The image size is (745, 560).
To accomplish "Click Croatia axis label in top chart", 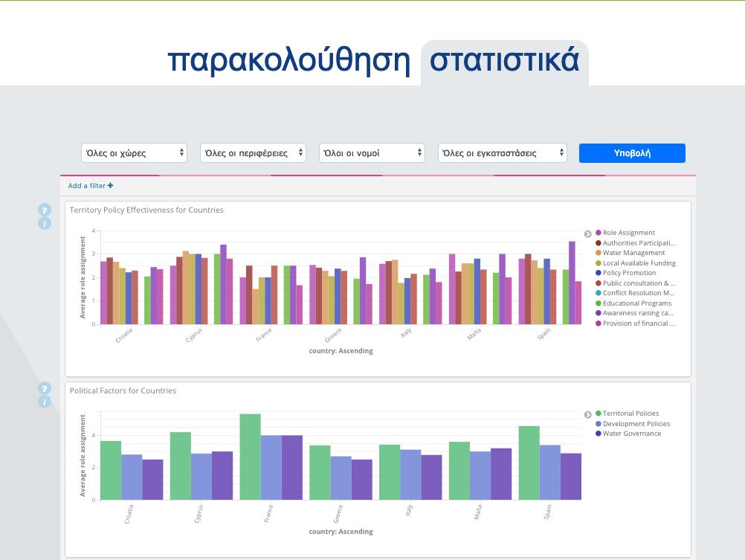I will [x=124, y=335].
